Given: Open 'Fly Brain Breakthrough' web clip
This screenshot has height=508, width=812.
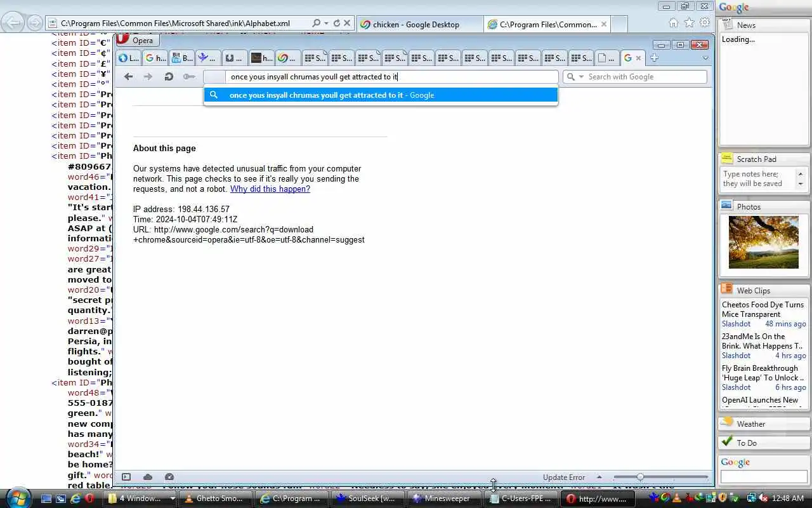Looking at the screenshot, I should (763, 373).
